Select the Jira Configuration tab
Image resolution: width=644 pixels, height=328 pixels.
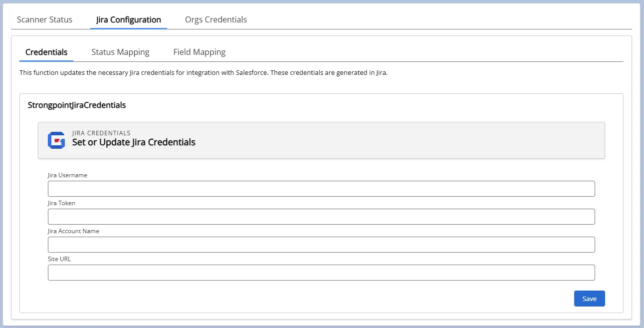(x=129, y=20)
